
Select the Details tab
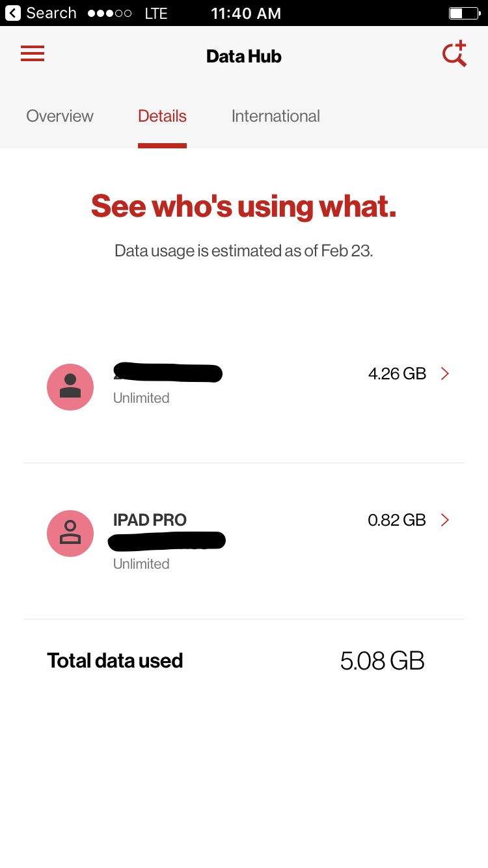162,116
